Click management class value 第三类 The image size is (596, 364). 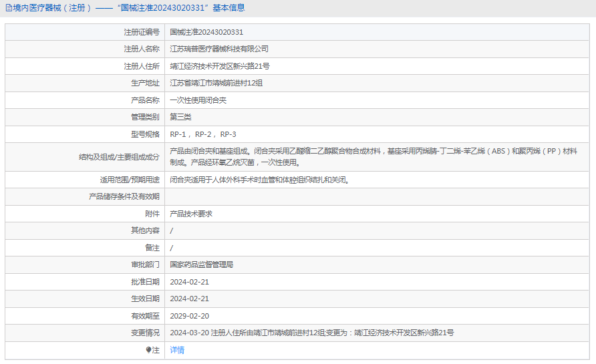click(180, 117)
